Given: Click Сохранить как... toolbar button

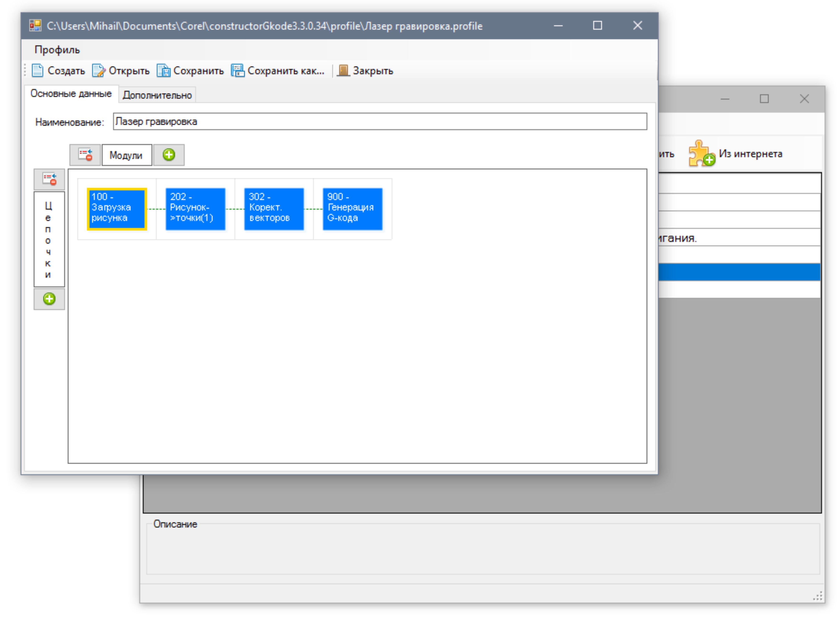Looking at the screenshot, I should coord(278,71).
